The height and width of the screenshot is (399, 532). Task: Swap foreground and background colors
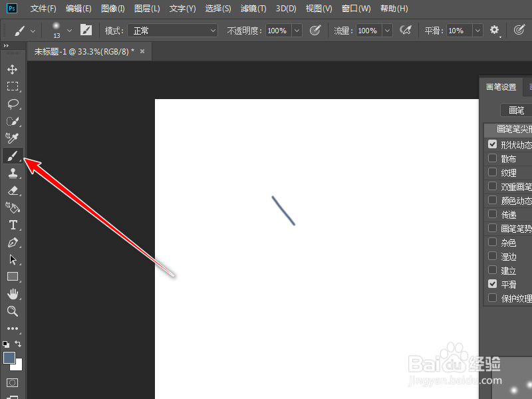point(18,344)
